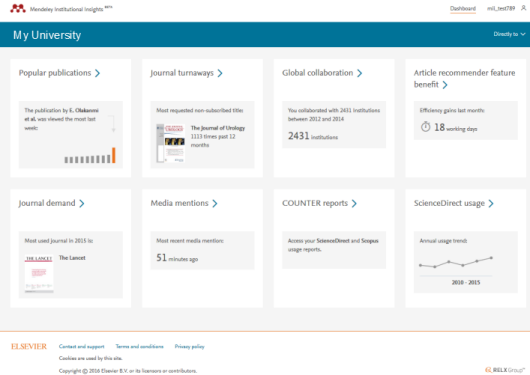
Task: Open Media mentions chevron arrow
Action: 215,203
